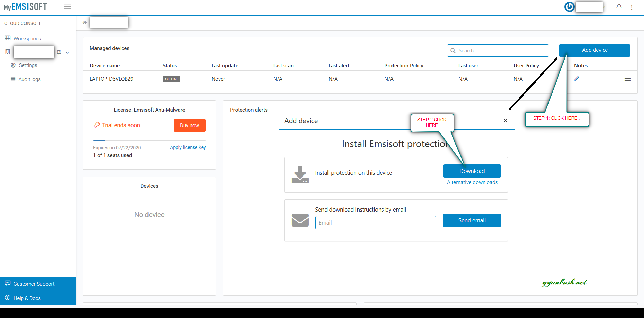This screenshot has height=318, width=644.
Task: Click the trial key icon
Action: (x=97, y=125)
